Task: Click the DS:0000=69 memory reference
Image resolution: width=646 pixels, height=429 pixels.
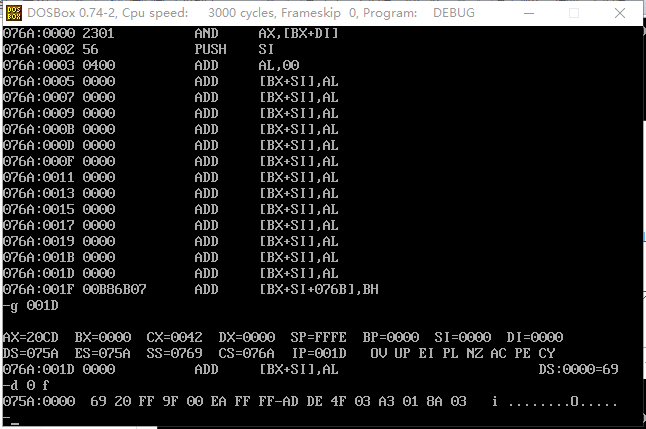Action: (578, 369)
